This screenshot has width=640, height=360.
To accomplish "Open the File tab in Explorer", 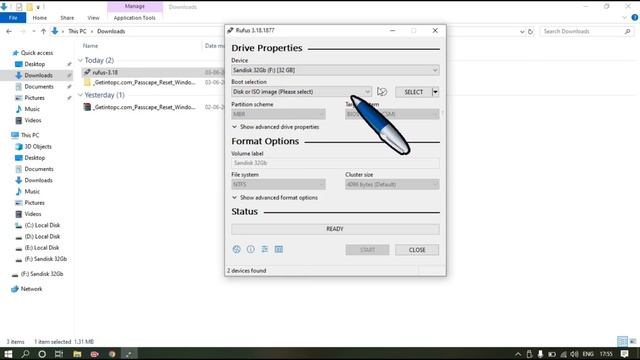I will [13, 18].
